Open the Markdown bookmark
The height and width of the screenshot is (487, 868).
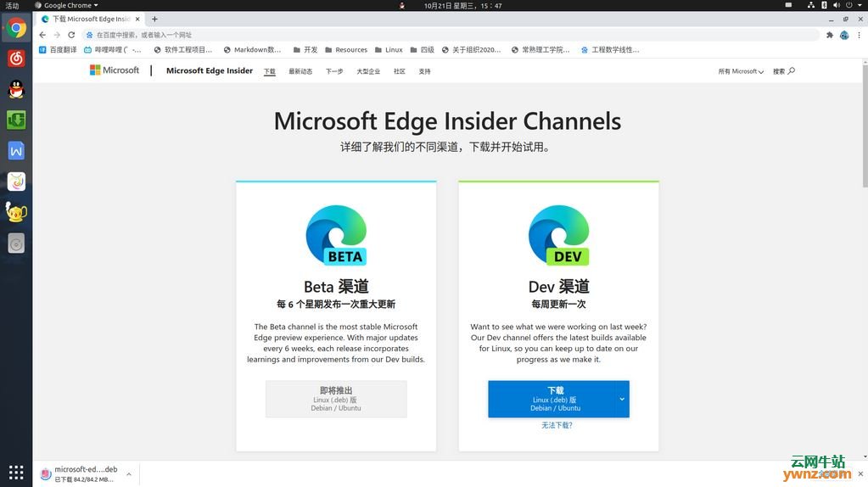coord(253,50)
